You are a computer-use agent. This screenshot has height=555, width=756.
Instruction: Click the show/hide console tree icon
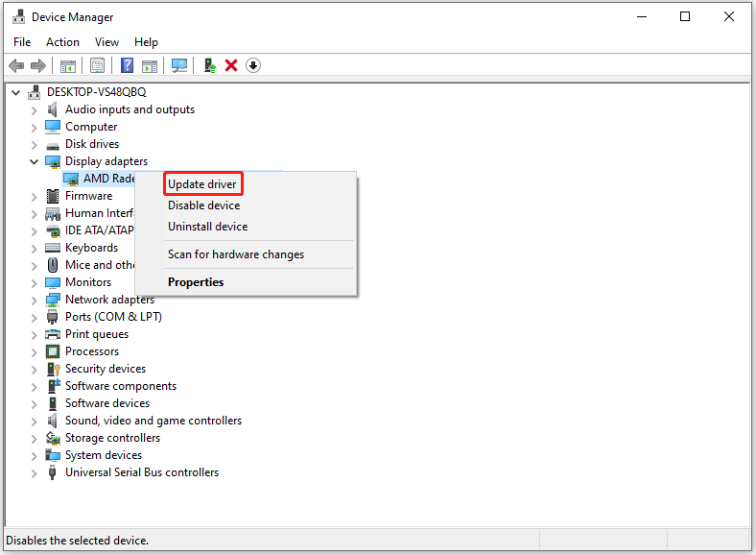tap(68, 65)
